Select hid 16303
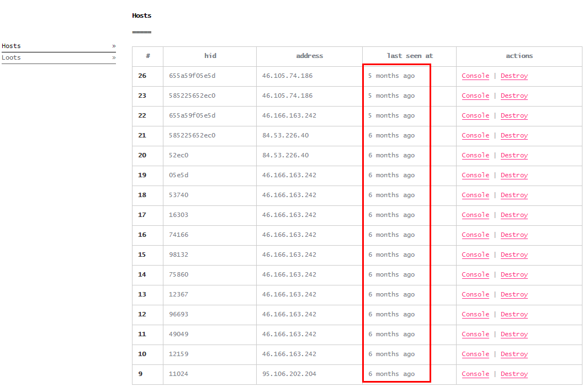This screenshot has width=588, height=392. click(x=178, y=215)
